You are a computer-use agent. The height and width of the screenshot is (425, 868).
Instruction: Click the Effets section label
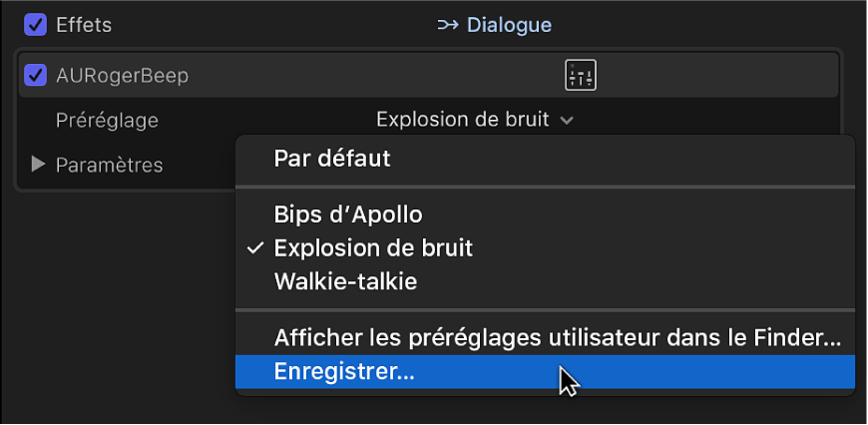coord(84,24)
